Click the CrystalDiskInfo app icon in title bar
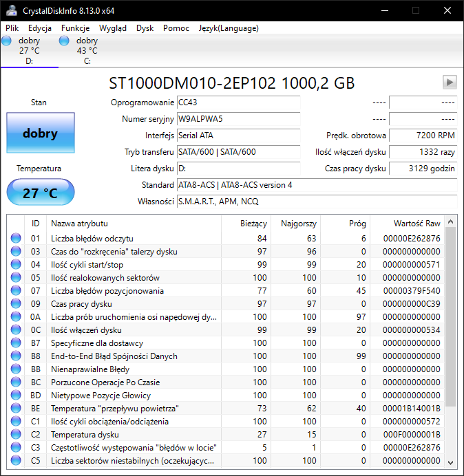The image size is (464, 476). [x=12, y=10]
